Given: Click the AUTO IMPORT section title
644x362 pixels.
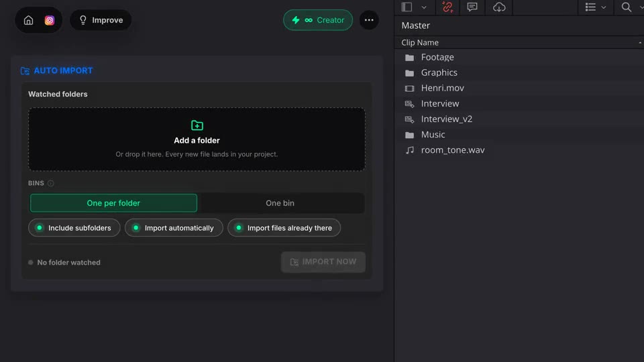Looking at the screenshot, I should [63, 70].
